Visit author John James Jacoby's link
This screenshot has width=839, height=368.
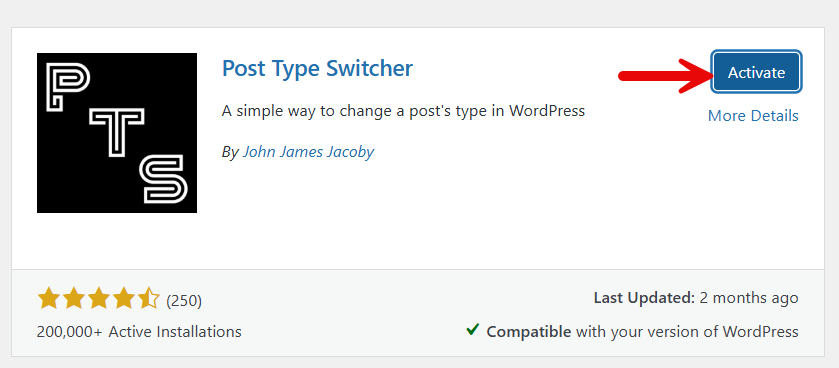point(308,152)
